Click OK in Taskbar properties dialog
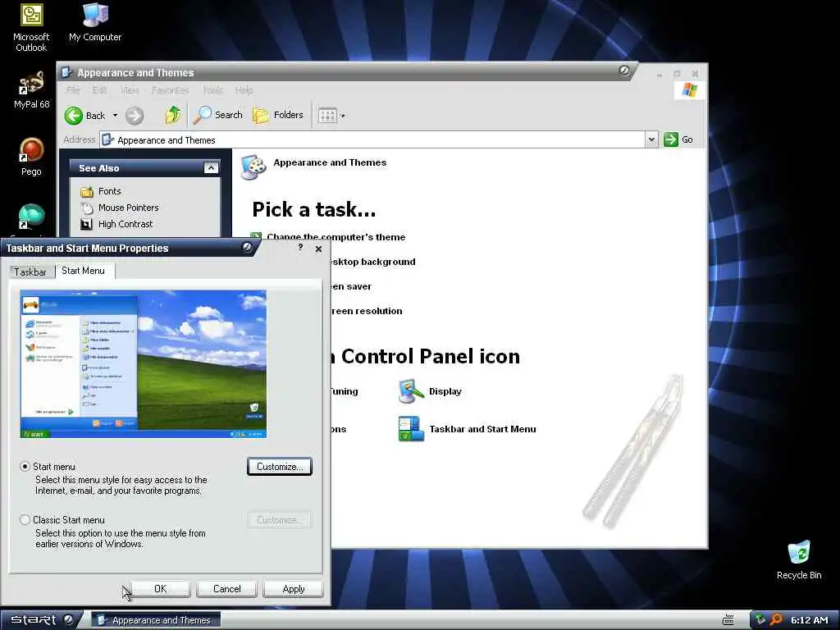Viewport: 840px width, 630px height. click(x=160, y=589)
